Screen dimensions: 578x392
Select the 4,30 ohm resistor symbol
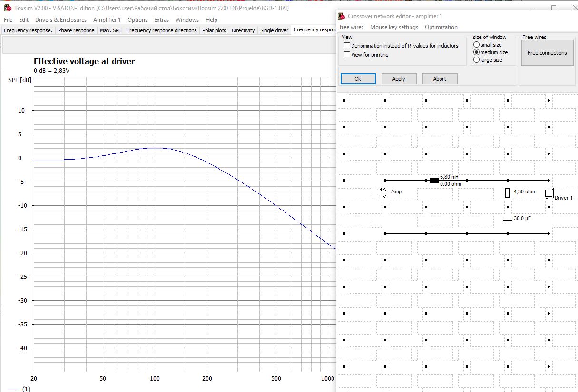pyautogui.click(x=507, y=192)
